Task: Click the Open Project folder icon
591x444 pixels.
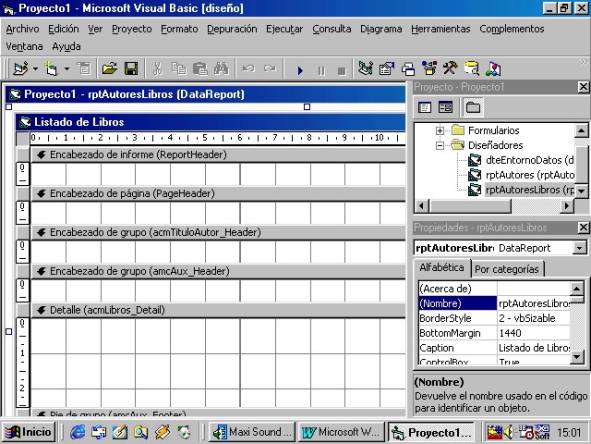Action: (109, 69)
